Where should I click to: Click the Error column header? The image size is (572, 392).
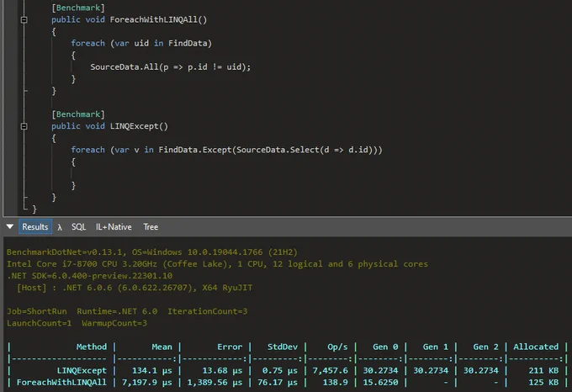pos(230,347)
